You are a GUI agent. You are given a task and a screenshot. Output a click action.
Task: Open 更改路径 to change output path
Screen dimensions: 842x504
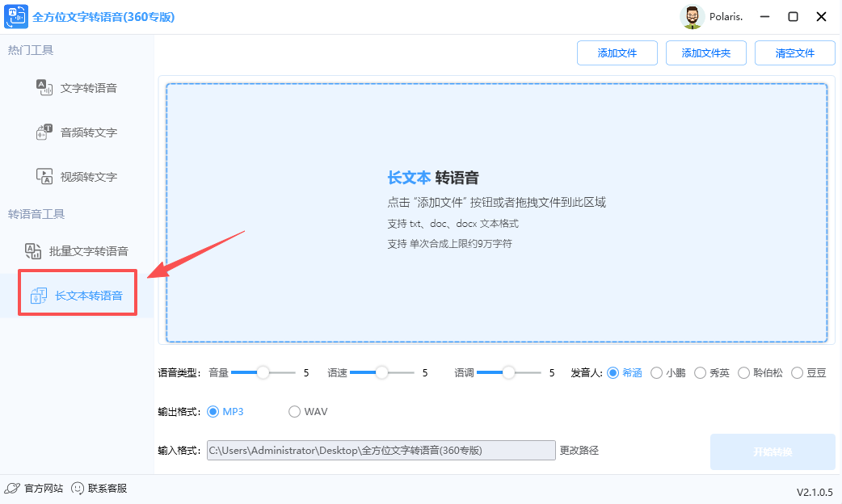coord(578,451)
